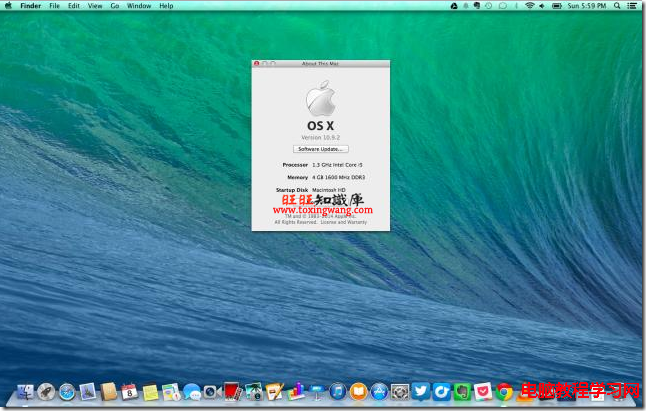
Task: Launch Twitter bird icon in Dock
Action: pos(421,392)
